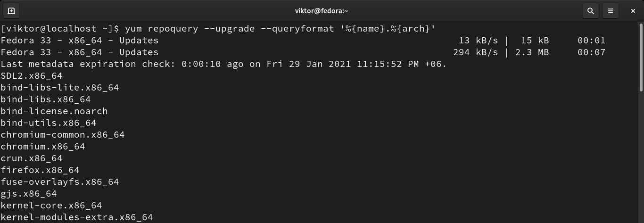Viewport: 644px width, 223px height.
Task: Open the terminal search tool
Action: (x=590, y=11)
